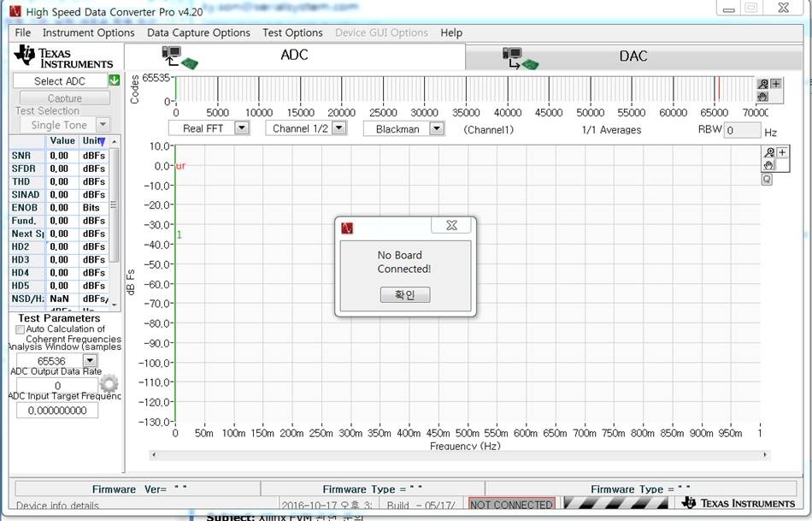The image size is (812, 521).
Task: Click down arrow of the parameter table scrollbar
Action: pos(115,305)
